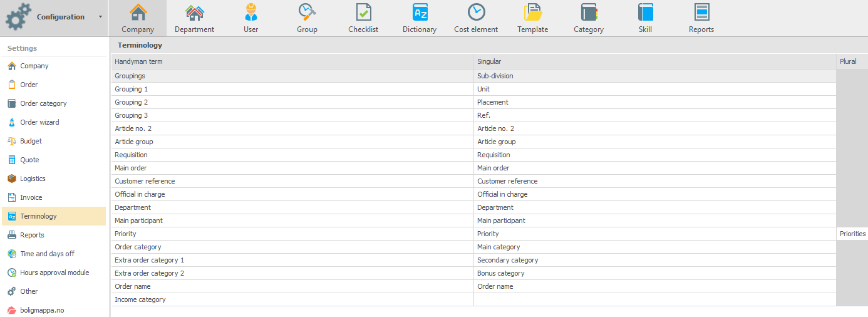Click empty singular cell for Income category
The width and height of the screenshot is (868, 317).
[x=655, y=299]
